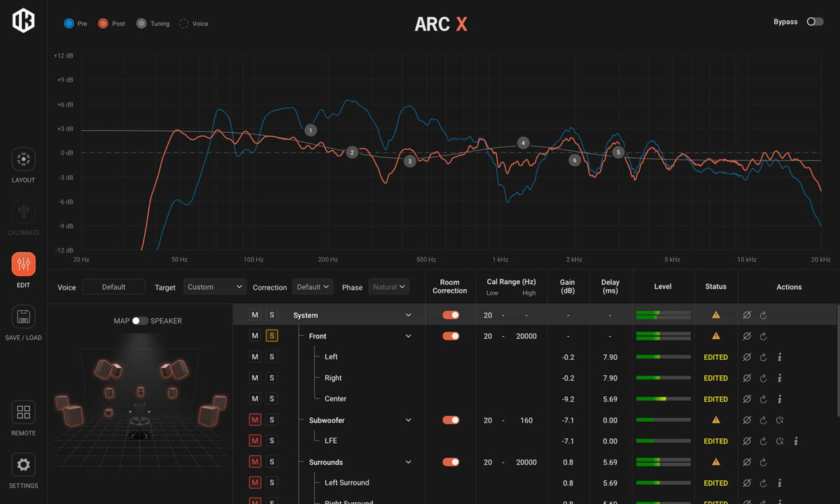The width and height of the screenshot is (840, 504).
Task: Disable Room Correction for Subwoofer
Action: point(451,420)
